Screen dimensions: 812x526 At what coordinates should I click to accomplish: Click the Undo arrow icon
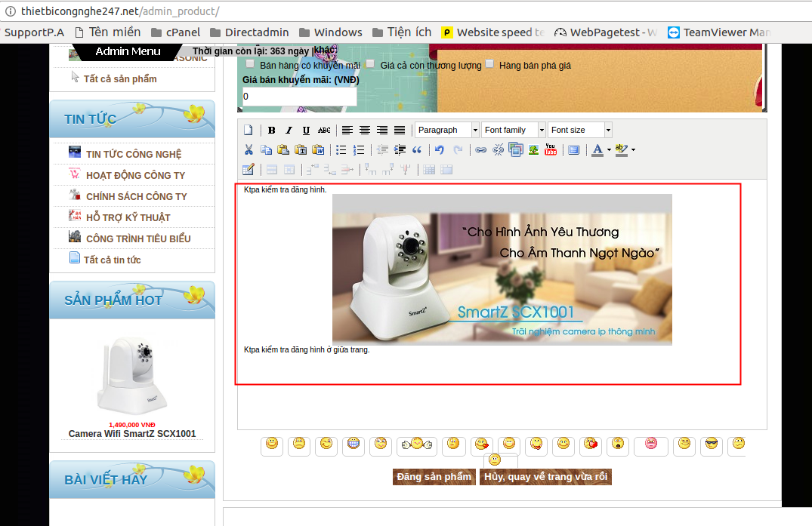(440, 150)
